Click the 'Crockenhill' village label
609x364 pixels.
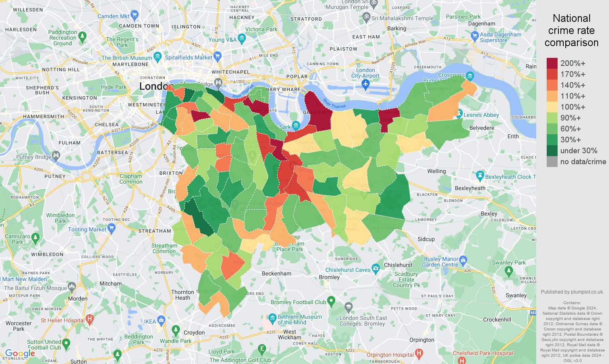pos(497,320)
